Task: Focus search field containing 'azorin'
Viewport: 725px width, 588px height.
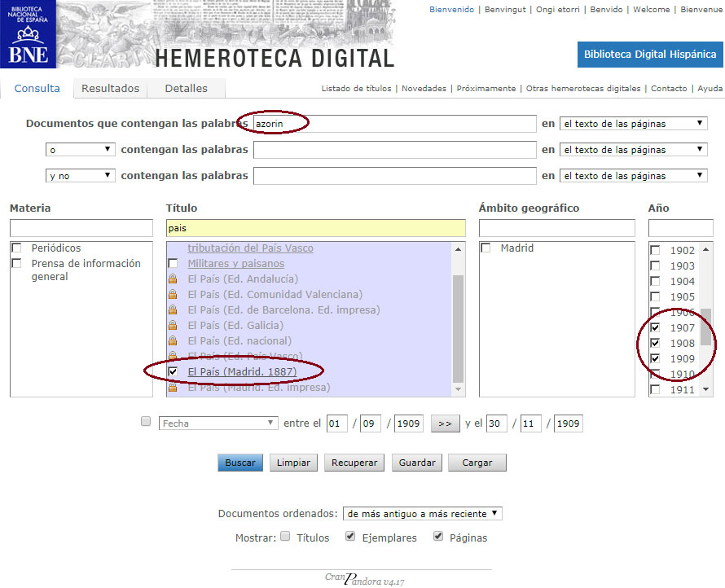Action: point(395,124)
